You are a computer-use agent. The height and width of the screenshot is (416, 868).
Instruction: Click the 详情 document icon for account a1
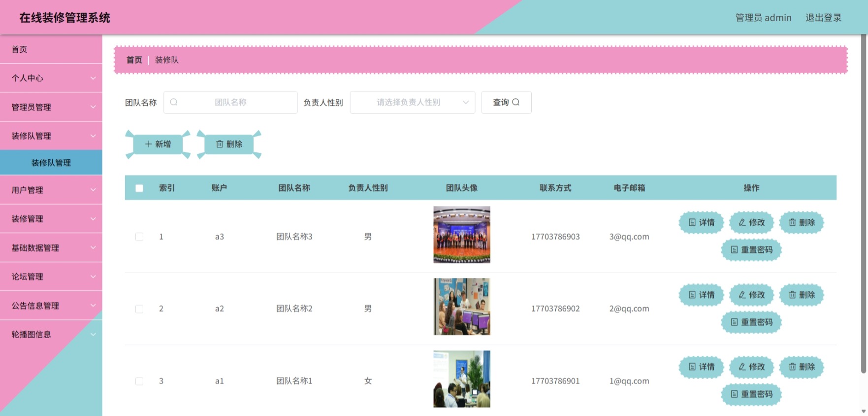tap(692, 367)
